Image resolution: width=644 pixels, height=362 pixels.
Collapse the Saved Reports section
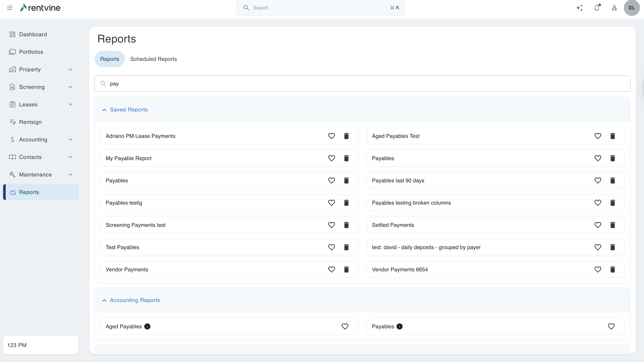105,110
